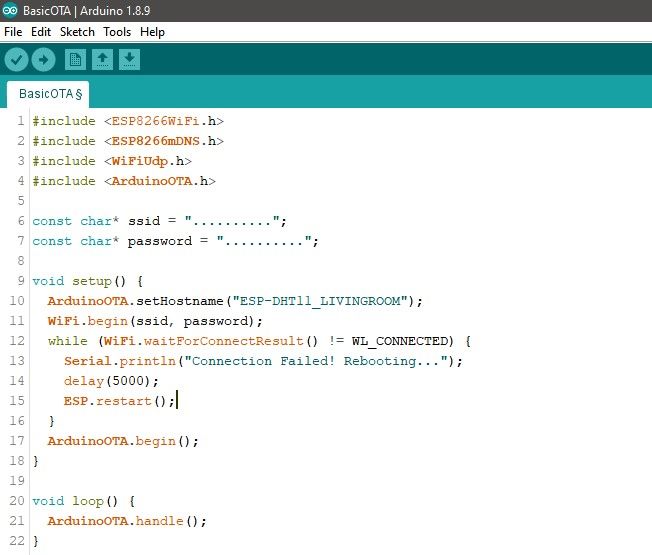Open the Tools menu
652x555 pixels.
click(117, 32)
